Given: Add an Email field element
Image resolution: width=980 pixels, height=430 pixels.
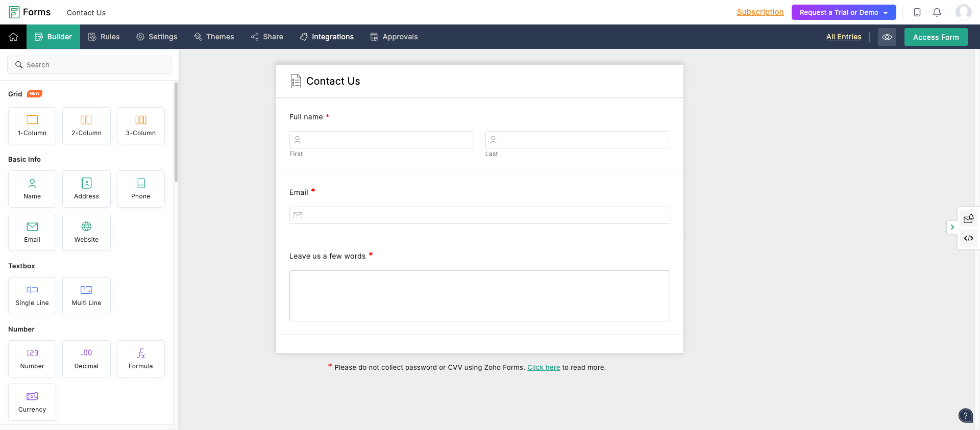Looking at the screenshot, I should 32,232.
